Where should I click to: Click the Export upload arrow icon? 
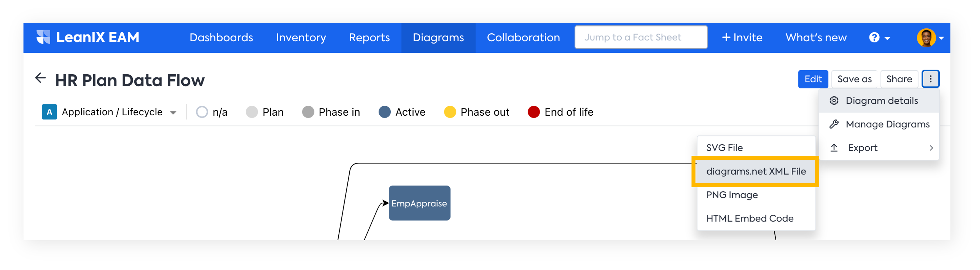[834, 148]
